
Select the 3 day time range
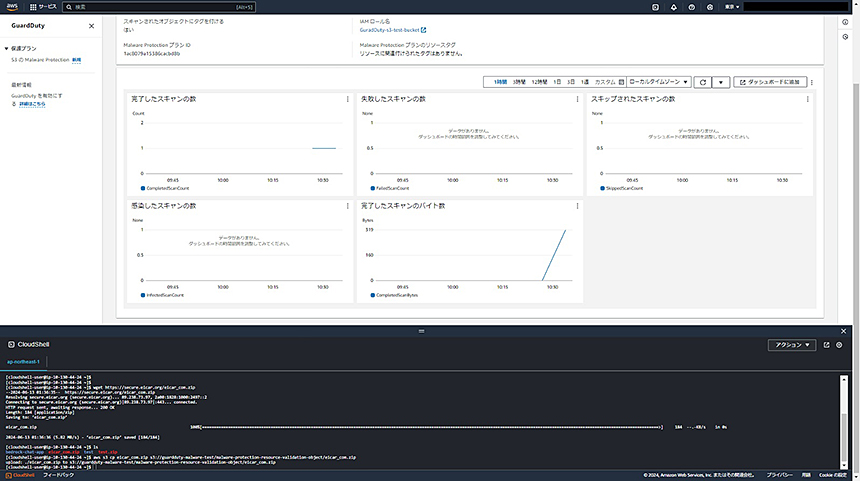[x=571, y=82]
